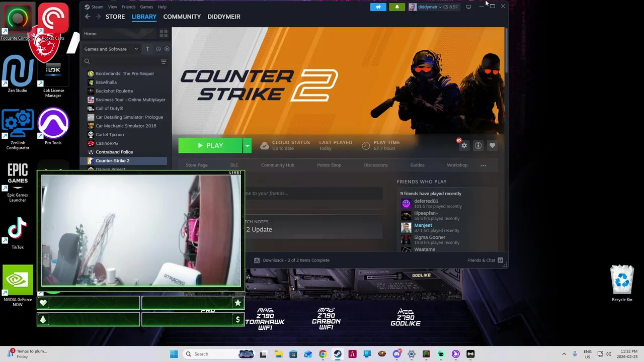Expand the play options arrow beside PLAY
Viewport: 644px width, 362px height.
[x=247, y=145]
